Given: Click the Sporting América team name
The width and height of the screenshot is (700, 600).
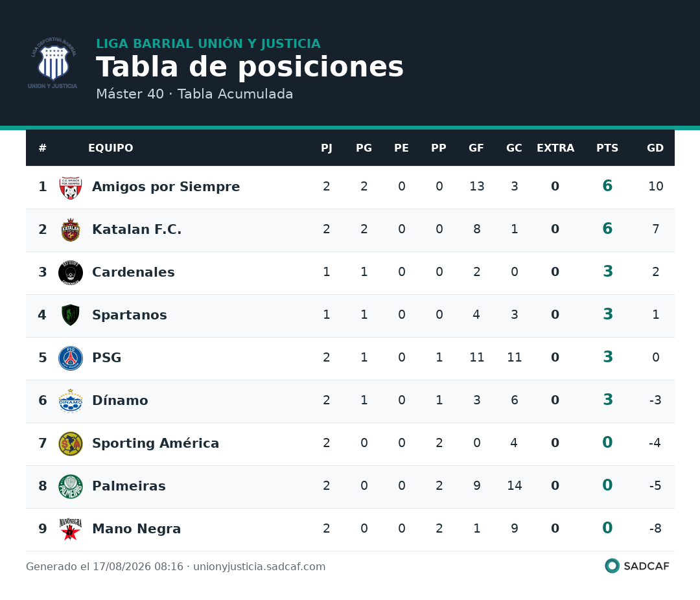Looking at the screenshot, I should click(x=156, y=443).
